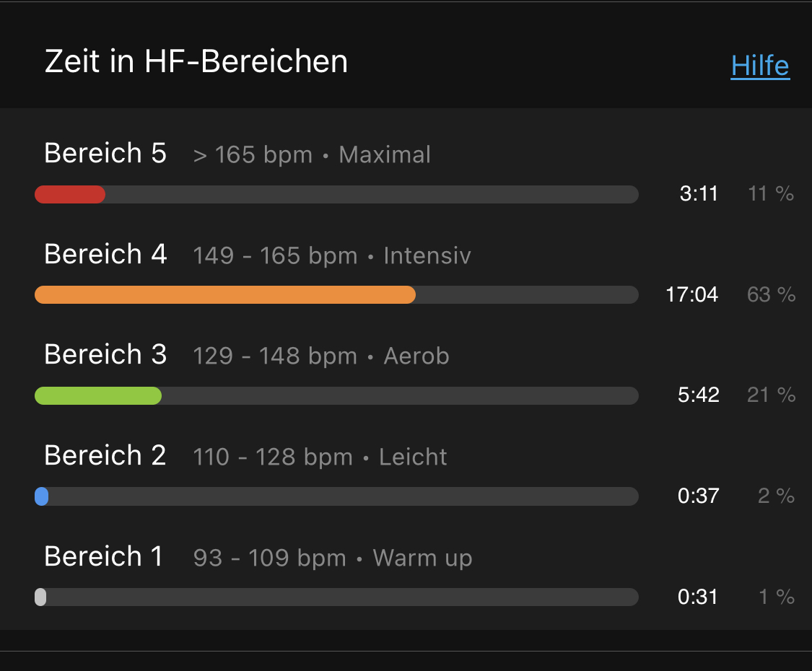Image resolution: width=812 pixels, height=671 pixels.
Task: Click the green Bereich 3 bar
Action: click(x=98, y=395)
